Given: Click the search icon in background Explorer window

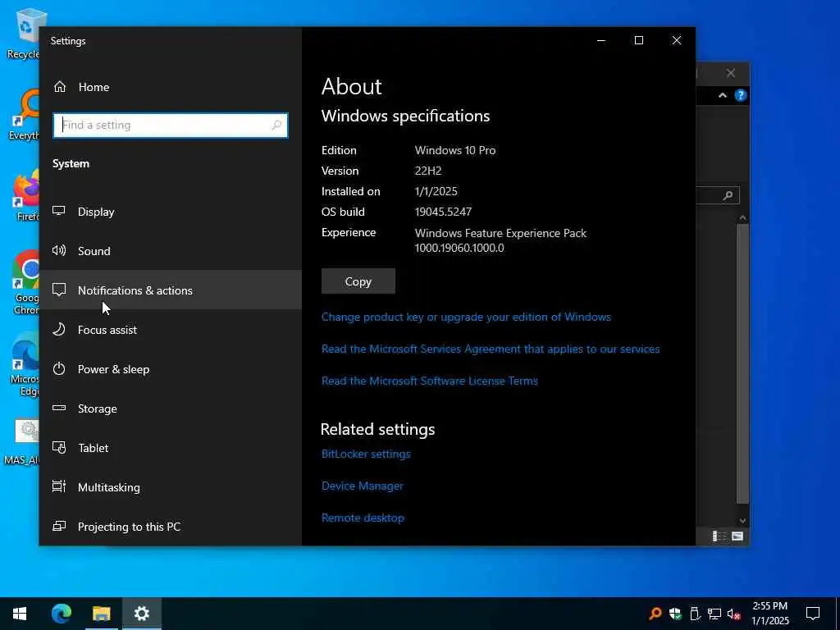Looking at the screenshot, I should [x=728, y=195].
